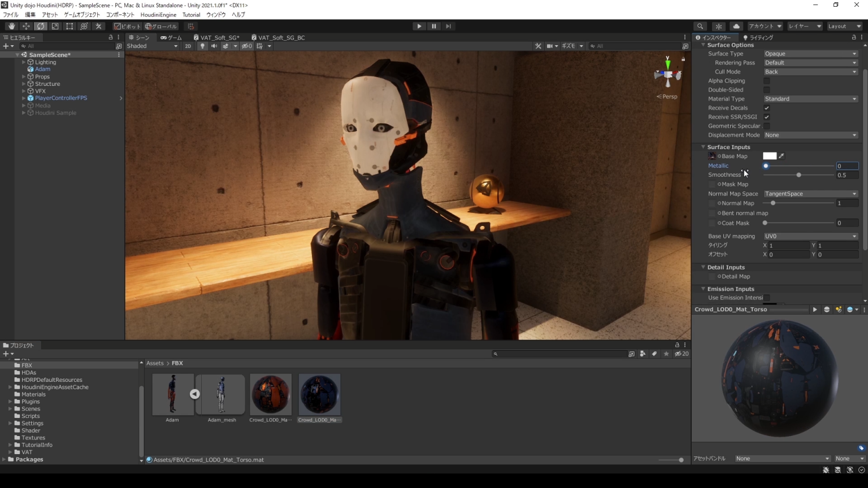Toggle the 2D scene view mode
Image resolution: width=868 pixels, height=488 pixels.
[188, 46]
